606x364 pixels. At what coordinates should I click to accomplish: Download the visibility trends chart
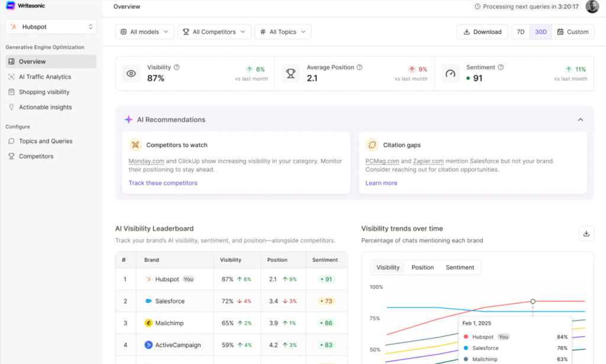click(x=586, y=233)
